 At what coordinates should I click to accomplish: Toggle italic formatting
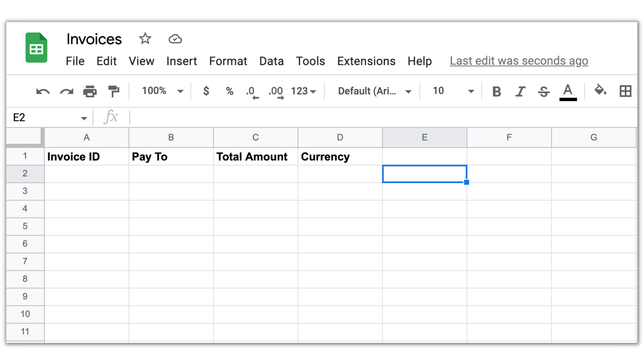point(520,91)
